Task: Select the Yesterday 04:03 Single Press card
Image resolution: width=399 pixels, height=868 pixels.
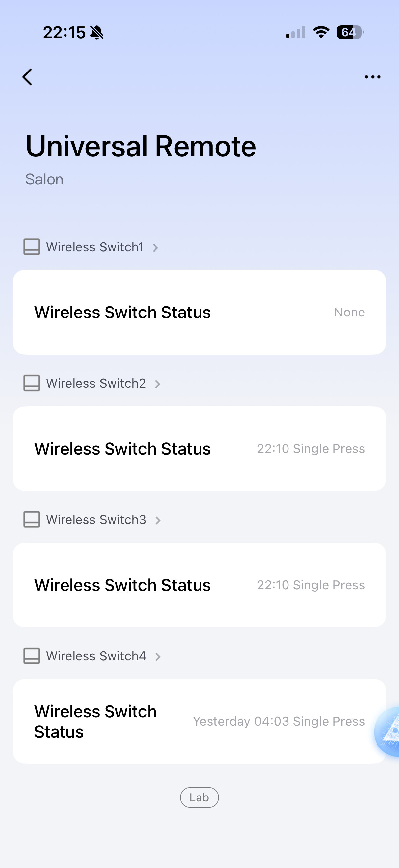Action: [199, 721]
